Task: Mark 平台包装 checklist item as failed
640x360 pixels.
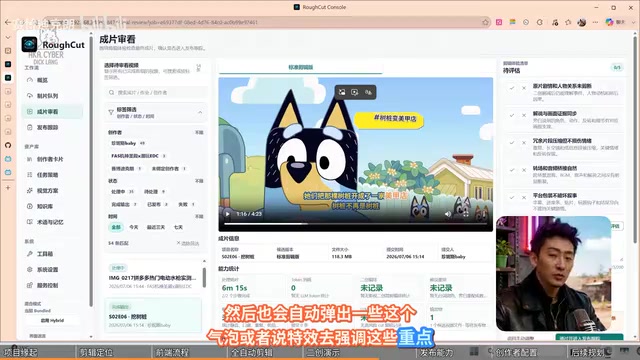Action: click(x=524, y=197)
